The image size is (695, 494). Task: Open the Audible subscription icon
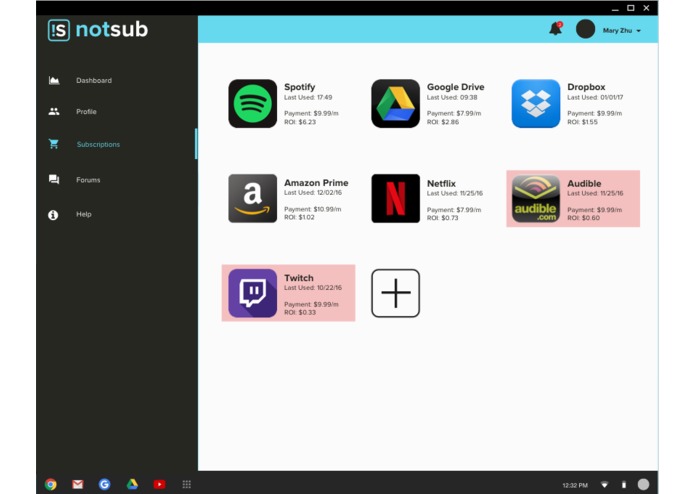(x=535, y=198)
